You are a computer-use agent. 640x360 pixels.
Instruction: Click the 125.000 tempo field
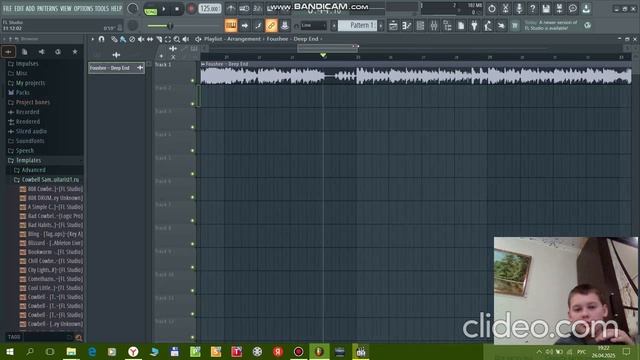(x=210, y=9)
